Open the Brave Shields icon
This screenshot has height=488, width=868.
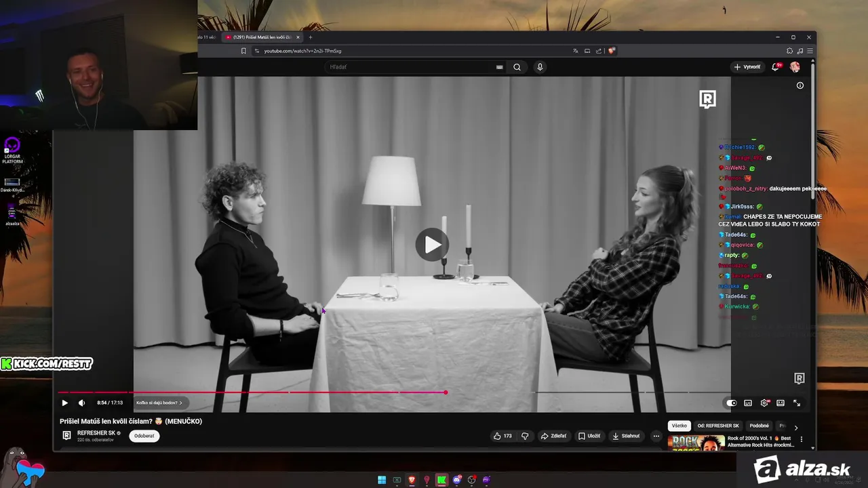tap(611, 51)
